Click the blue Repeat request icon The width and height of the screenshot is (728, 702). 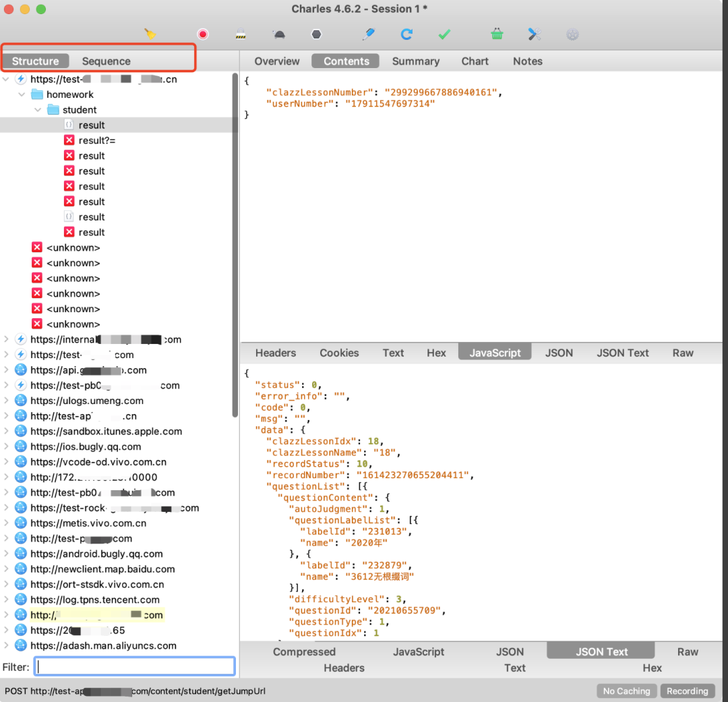(406, 34)
